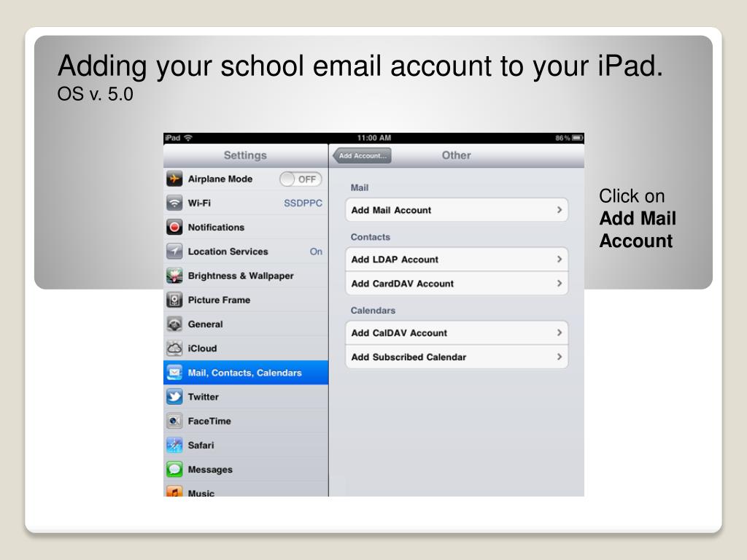Viewport: 747px width, 560px height.
Task: Tap Location Services On value
Action: (316, 252)
